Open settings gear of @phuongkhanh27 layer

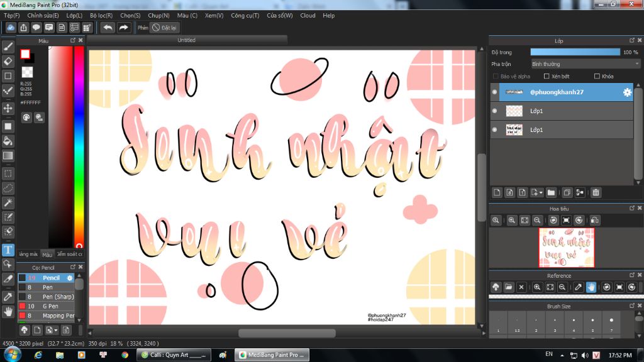627,92
